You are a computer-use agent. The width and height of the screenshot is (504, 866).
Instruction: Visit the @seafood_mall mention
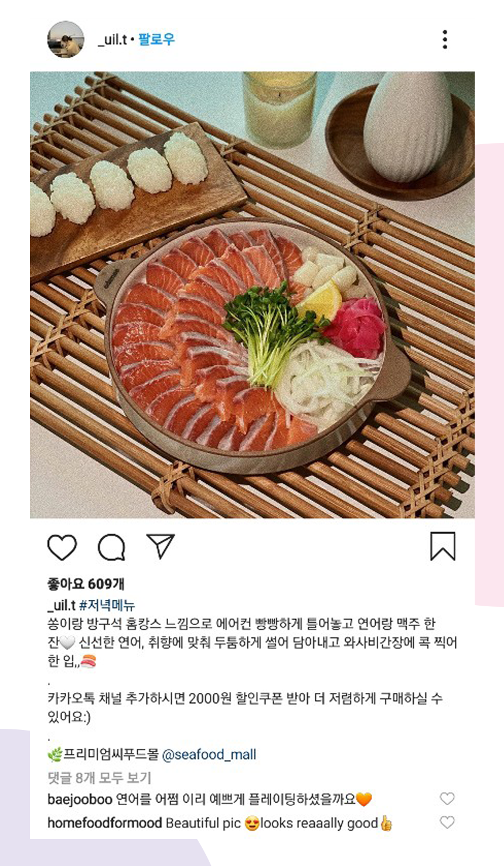tap(209, 755)
